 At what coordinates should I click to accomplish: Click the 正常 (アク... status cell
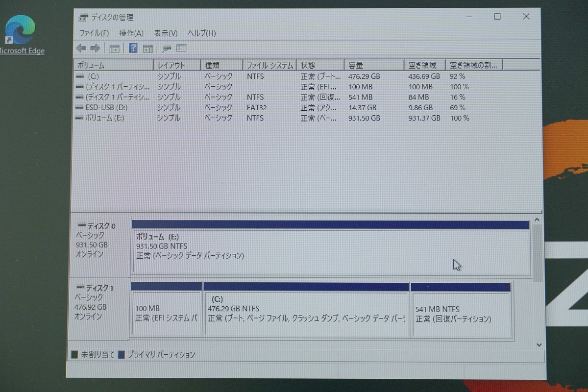click(319, 107)
